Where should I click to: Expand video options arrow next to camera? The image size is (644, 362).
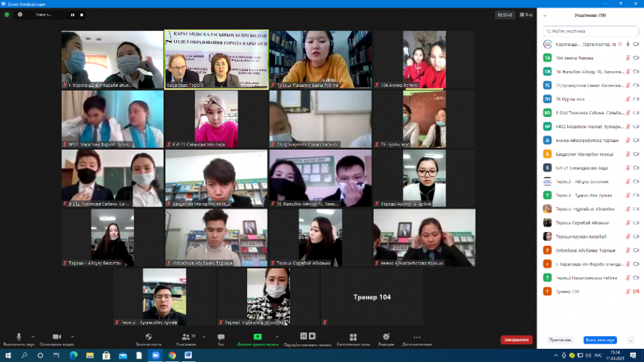pyautogui.click(x=72, y=336)
